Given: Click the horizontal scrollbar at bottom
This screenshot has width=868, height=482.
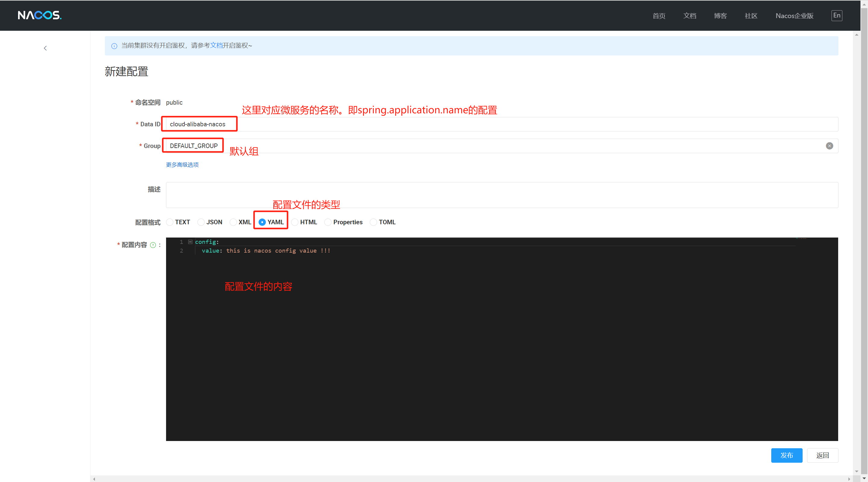Looking at the screenshot, I should coord(472,479).
